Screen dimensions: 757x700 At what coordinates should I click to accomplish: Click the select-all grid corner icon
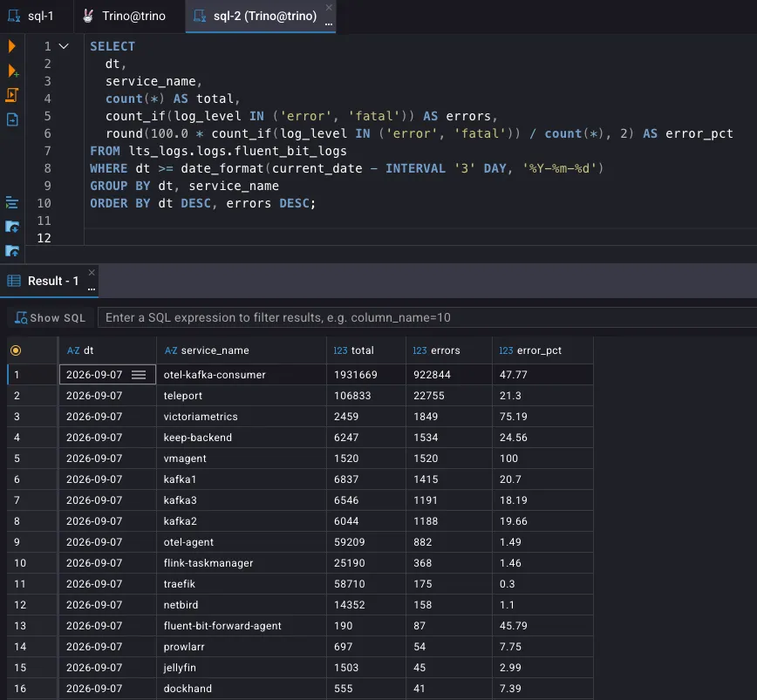[16, 350]
